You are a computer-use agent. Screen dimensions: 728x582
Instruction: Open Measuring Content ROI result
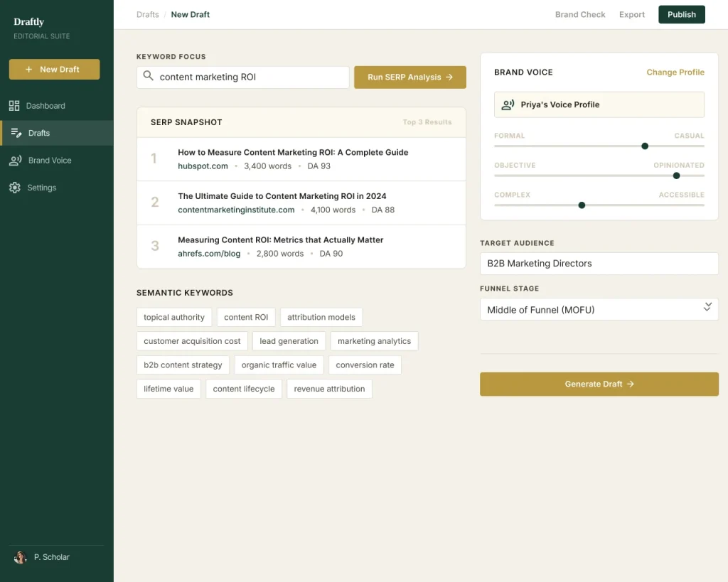tap(280, 240)
